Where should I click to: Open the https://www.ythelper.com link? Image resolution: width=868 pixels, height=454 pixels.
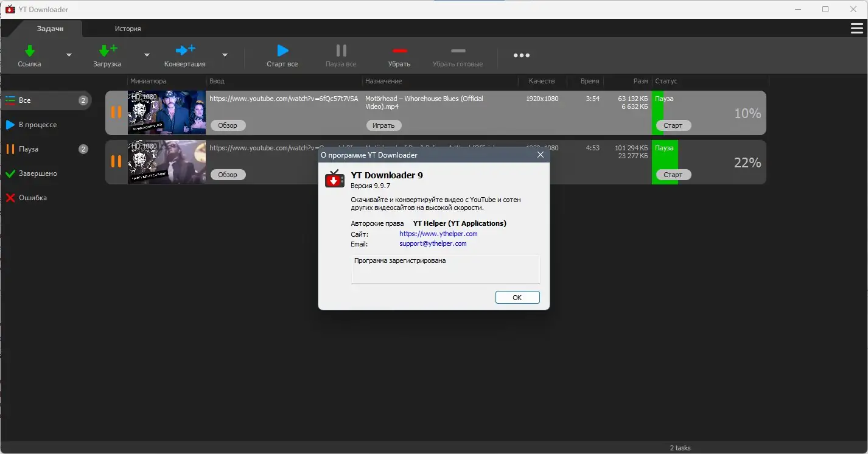(x=438, y=234)
